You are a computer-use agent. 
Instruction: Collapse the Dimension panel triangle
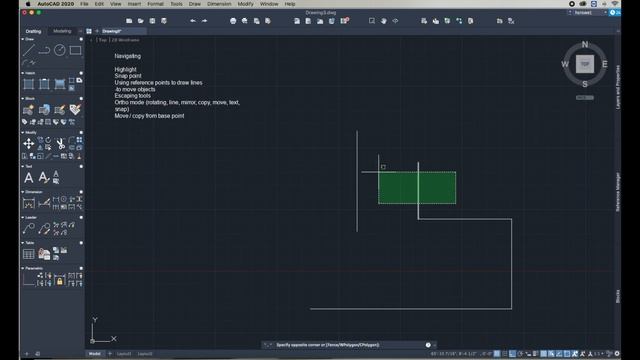23,192
